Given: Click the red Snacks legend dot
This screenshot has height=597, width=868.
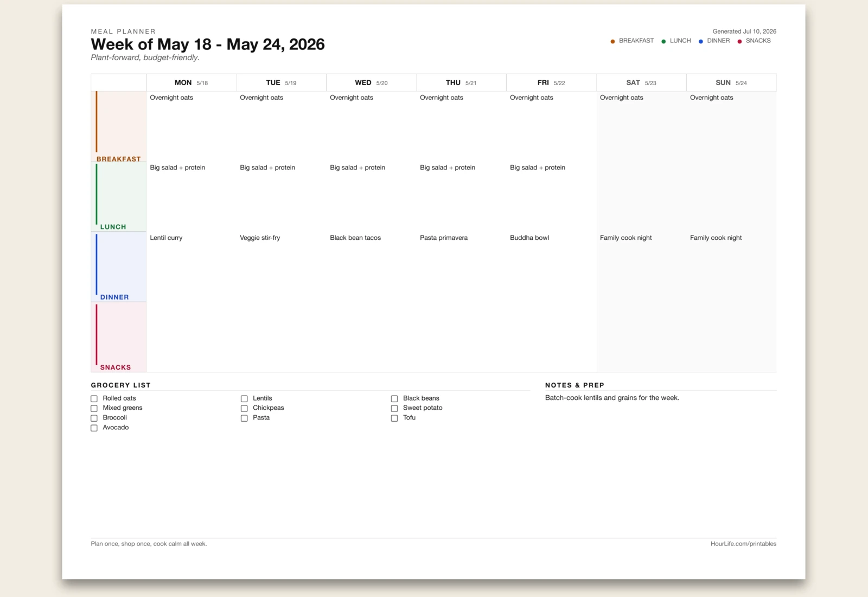Looking at the screenshot, I should tap(739, 41).
